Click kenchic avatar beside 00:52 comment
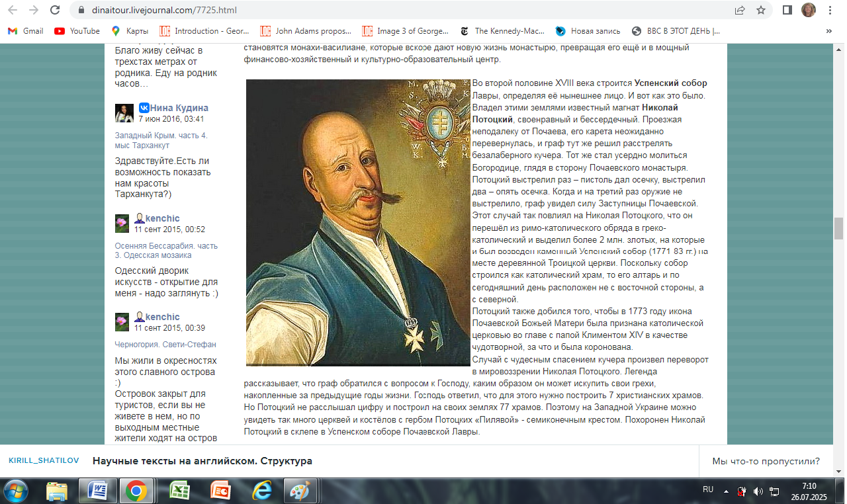This screenshot has height=504, width=847. (122, 223)
